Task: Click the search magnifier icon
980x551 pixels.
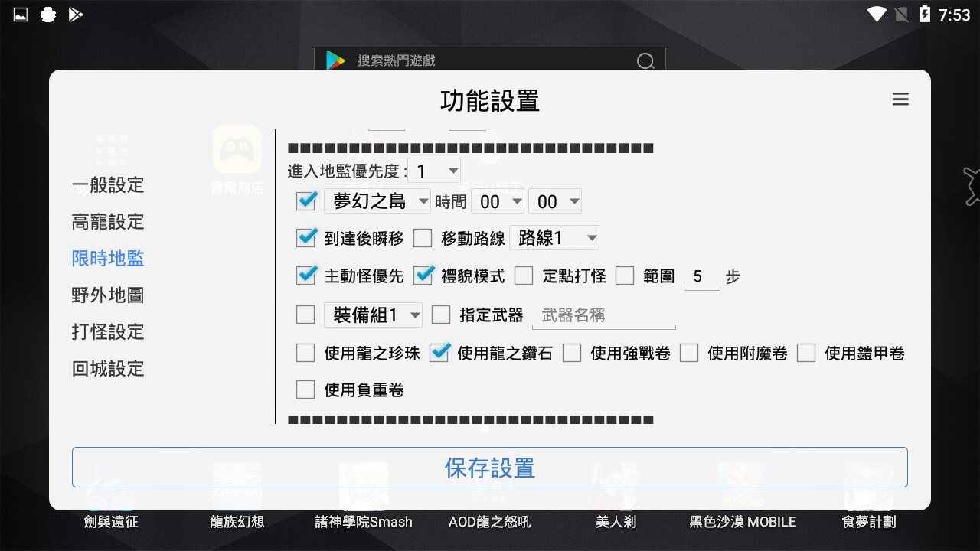Action: click(645, 60)
